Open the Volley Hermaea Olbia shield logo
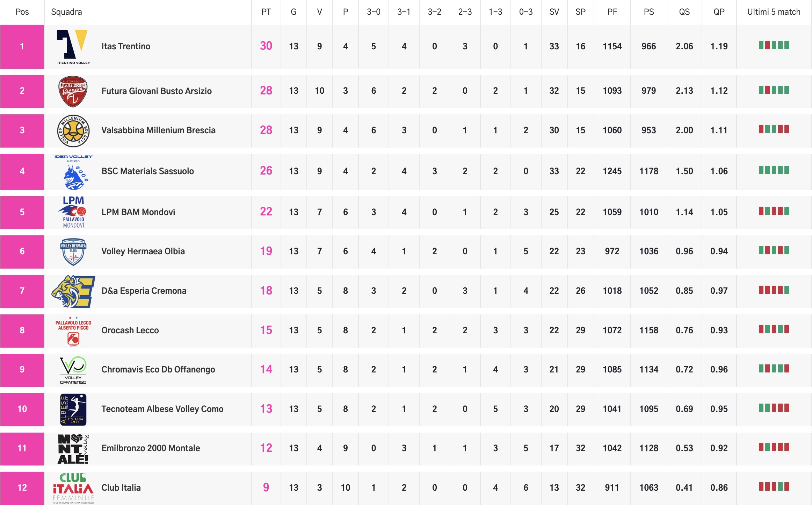This screenshot has height=505, width=812. pos(73,252)
